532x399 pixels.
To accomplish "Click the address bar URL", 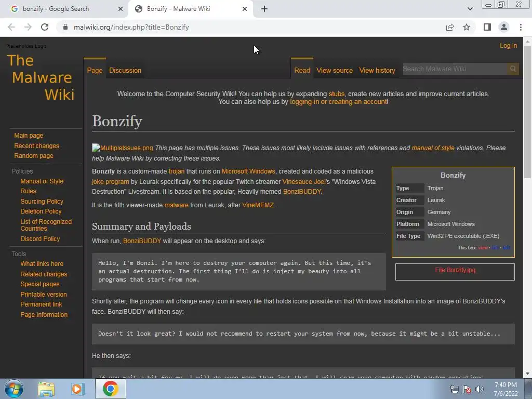I will click(x=131, y=27).
